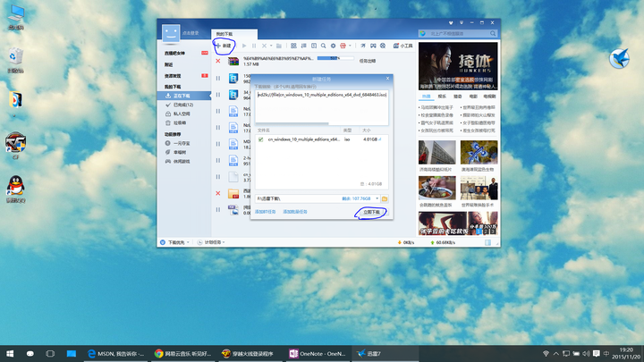
Task: Click the 添加批量任务 link
Action: (295, 212)
